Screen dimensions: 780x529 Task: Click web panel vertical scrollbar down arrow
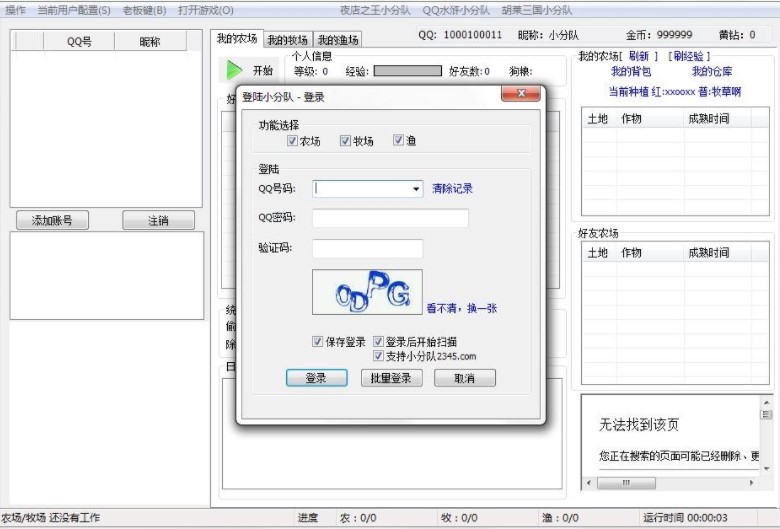click(767, 469)
